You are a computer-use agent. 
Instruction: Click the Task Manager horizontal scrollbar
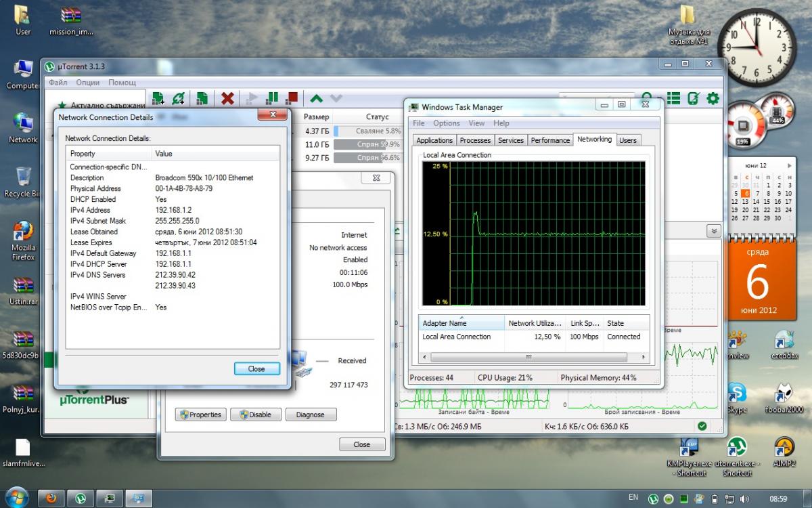pos(528,356)
